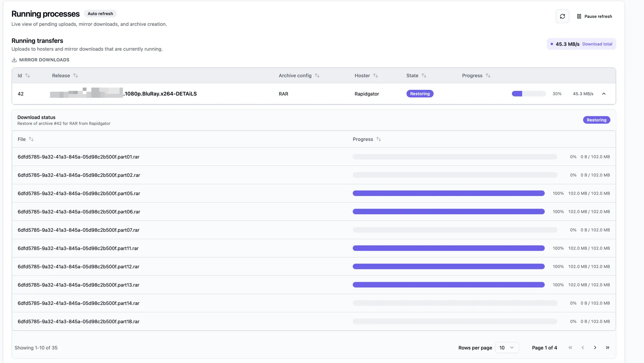Click the Restoring state badge in row 42
This screenshot has height=363, width=644.
pyautogui.click(x=420, y=94)
